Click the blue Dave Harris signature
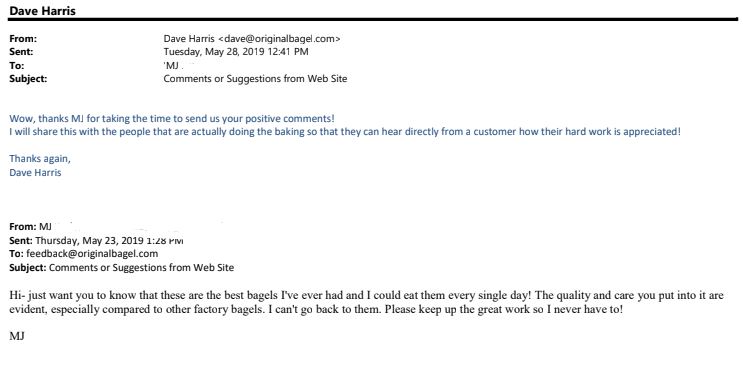 tap(35, 173)
